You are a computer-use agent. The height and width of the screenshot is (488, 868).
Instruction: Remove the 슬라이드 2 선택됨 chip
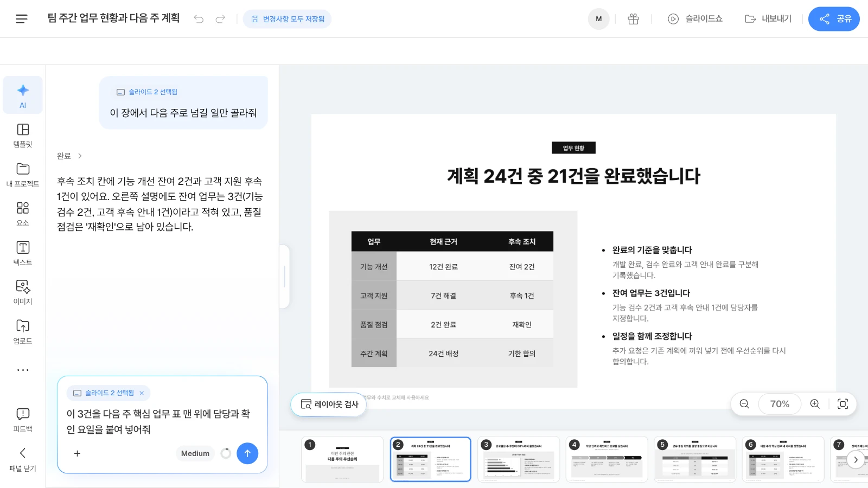tap(142, 393)
